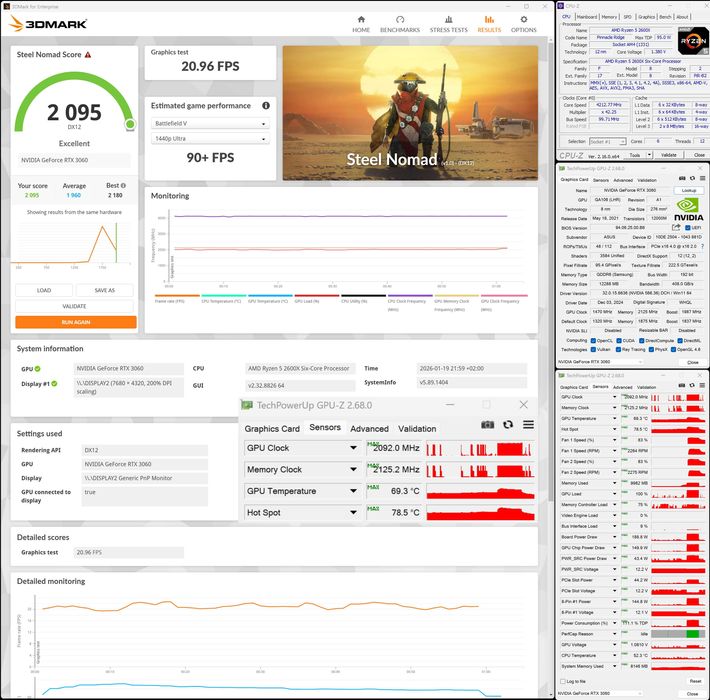Viewport: 710px width, 700px height.
Task: Click the LOAD button in 3DMark
Action: click(x=44, y=290)
